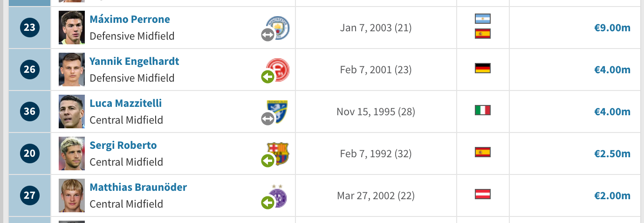Click green transfer arrow beside Sergi Roberto
Image resolution: width=644 pixels, height=223 pixels.
click(x=267, y=160)
